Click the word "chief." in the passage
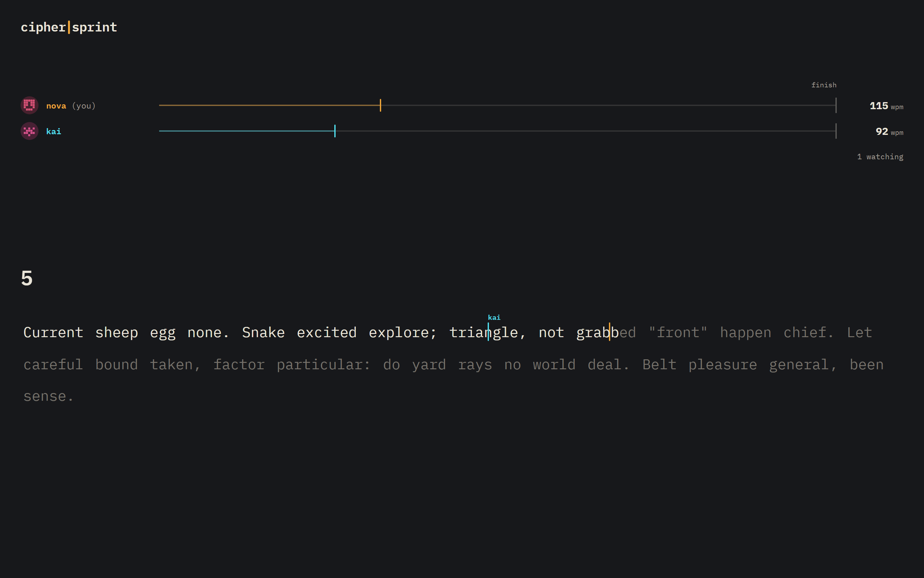Screen dimensions: 924x578 click(809, 333)
